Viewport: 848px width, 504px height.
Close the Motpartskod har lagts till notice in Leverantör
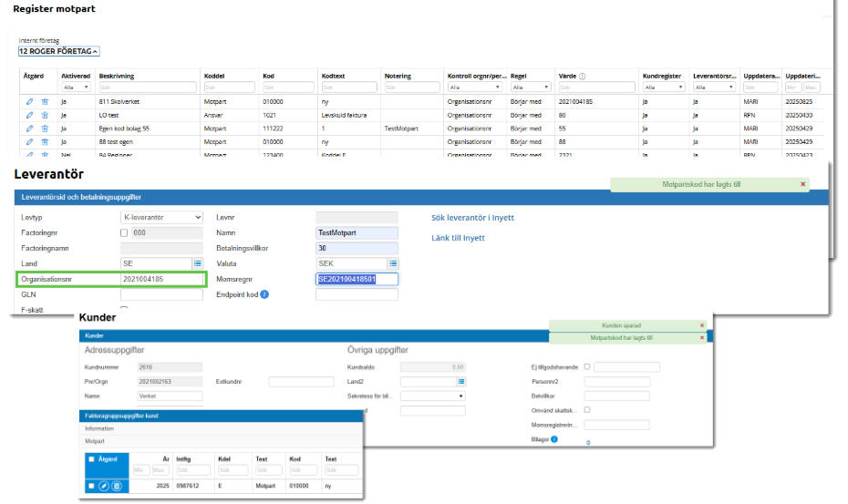803,184
